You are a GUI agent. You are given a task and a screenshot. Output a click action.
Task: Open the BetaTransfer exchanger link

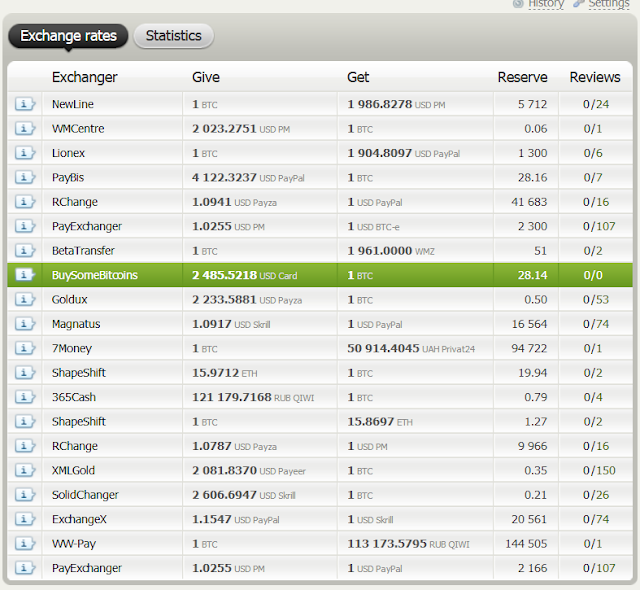pos(83,251)
